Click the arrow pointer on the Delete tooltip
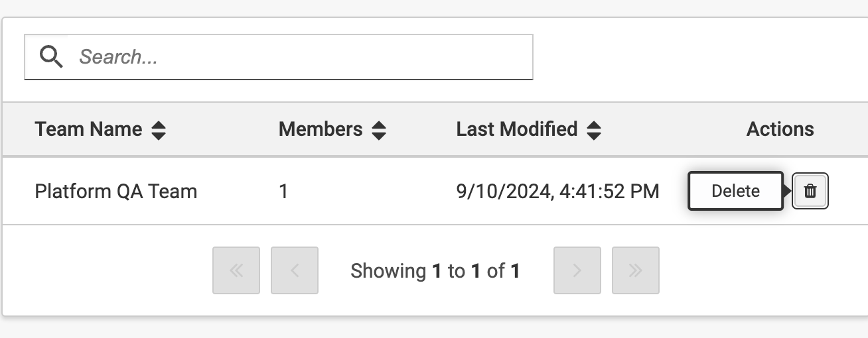This screenshot has width=868, height=338. (x=788, y=192)
